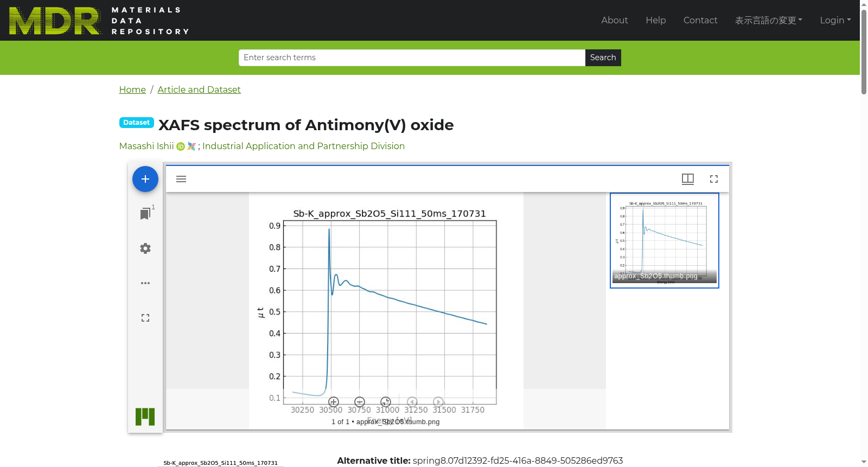Open the hamburger menu in the image window

181,179
